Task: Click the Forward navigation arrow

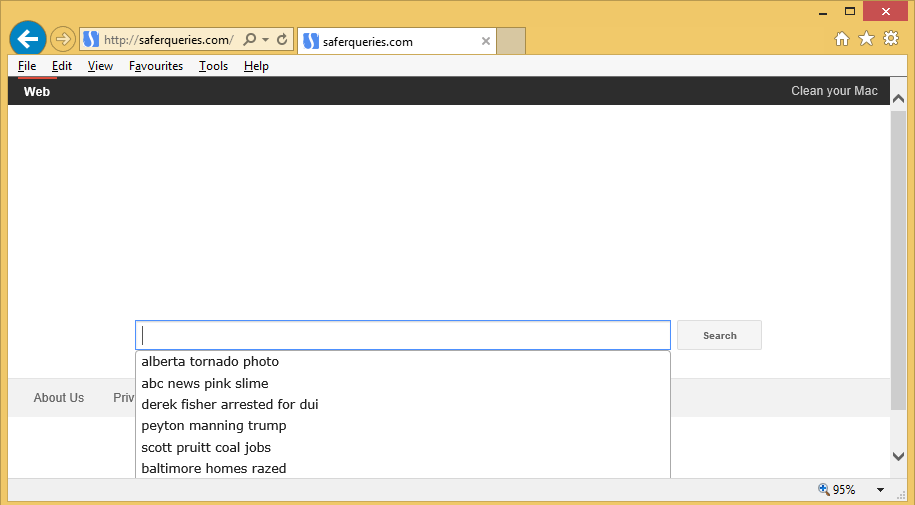Action: pos(63,40)
